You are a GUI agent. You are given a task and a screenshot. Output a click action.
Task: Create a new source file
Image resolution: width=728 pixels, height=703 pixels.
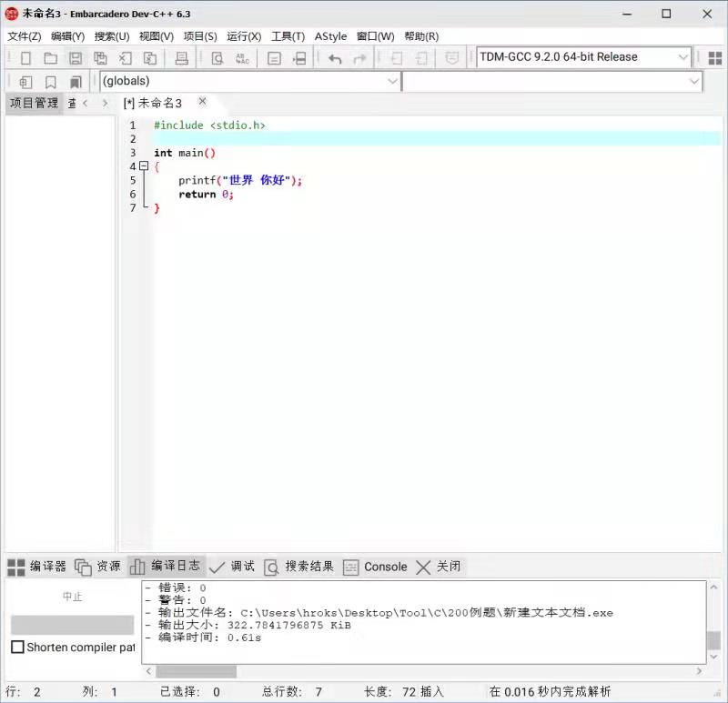(25, 57)
